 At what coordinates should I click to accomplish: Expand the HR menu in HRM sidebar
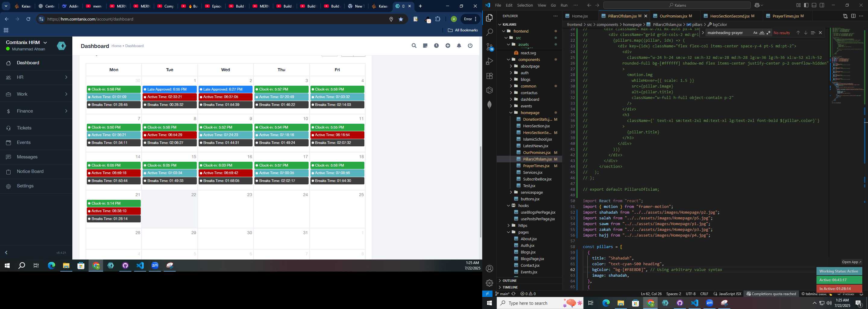[x=36, y=77]
